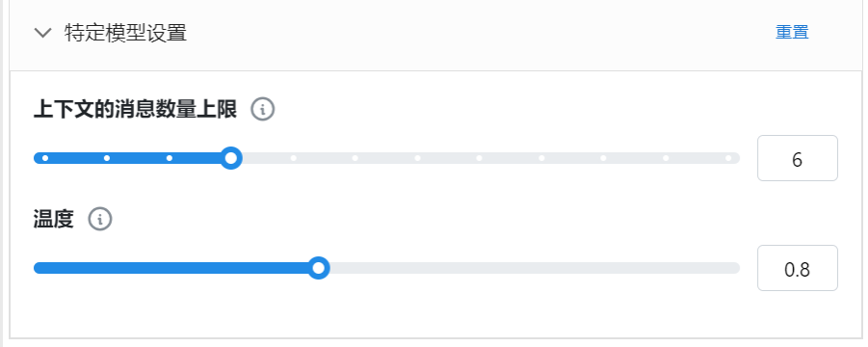This screenshot has width=868, height=347.
Task: Select last tick on message limit slider
Action: (728, 158)
